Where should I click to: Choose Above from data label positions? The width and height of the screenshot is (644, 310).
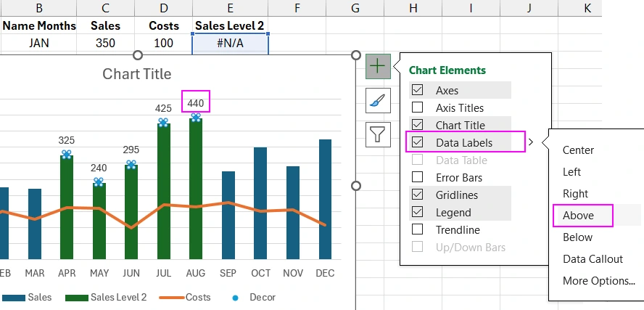point(578,216)
